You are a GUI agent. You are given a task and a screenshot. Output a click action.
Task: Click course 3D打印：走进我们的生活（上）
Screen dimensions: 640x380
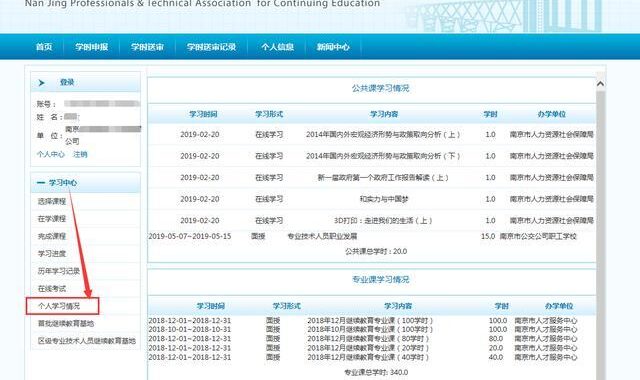pyautogui.click(x=383, y=221)
